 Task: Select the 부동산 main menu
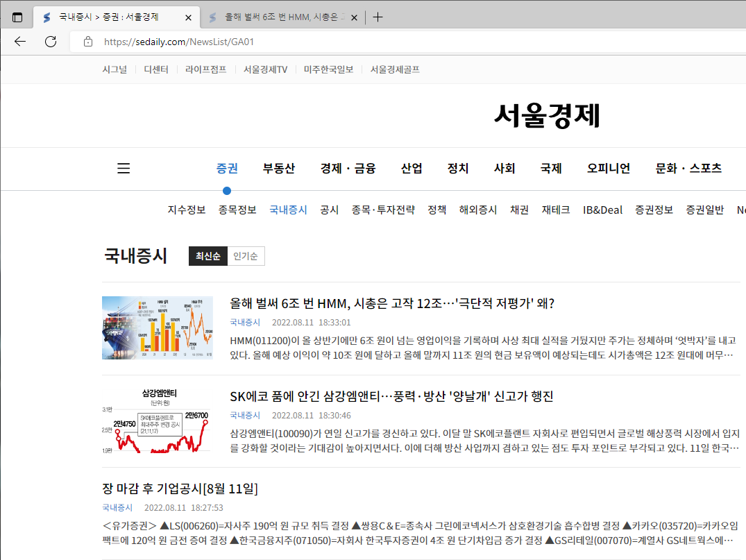tap(279, 168)
